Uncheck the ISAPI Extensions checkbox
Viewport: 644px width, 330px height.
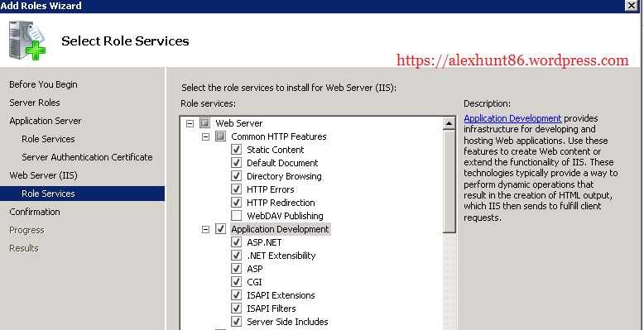pos(236,295)
